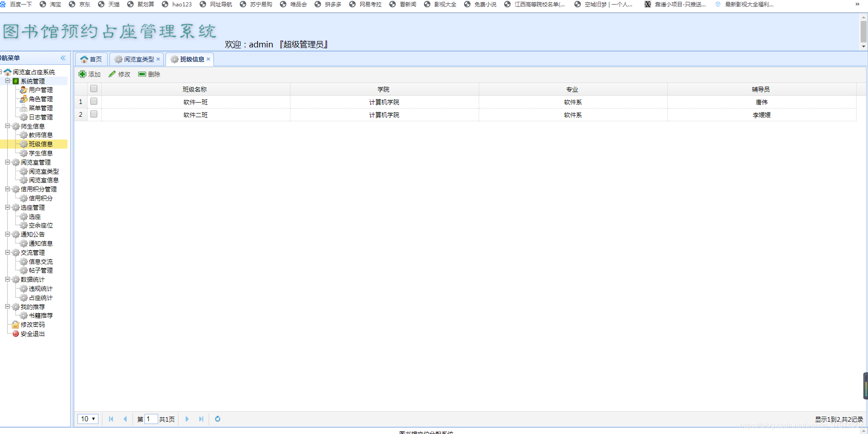868x434 pixels.
Task: Go to previous page of the table
Action: click(125, 419)
